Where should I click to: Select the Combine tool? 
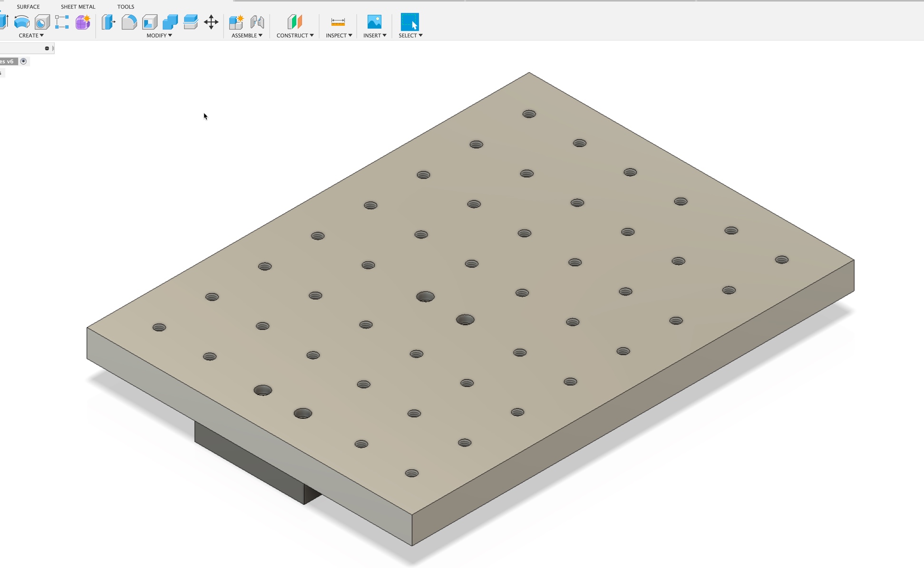tap(170, 21)
